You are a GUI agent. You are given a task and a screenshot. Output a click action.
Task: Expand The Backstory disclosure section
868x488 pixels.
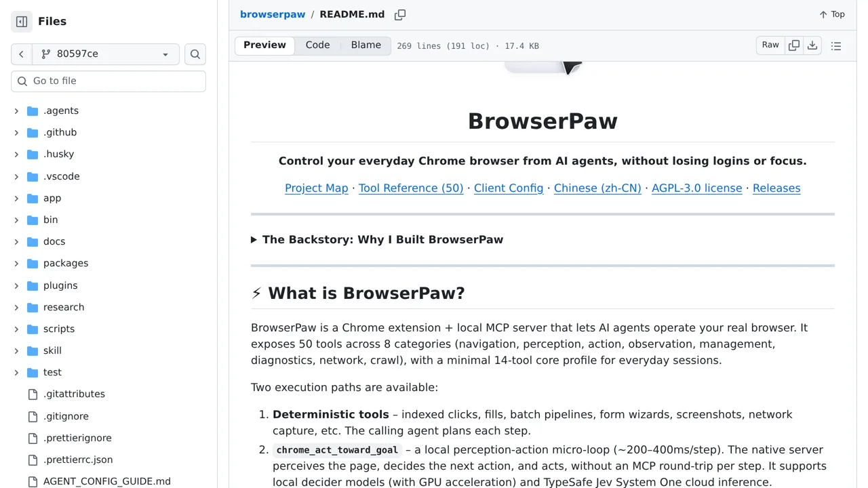pos(377,239)
